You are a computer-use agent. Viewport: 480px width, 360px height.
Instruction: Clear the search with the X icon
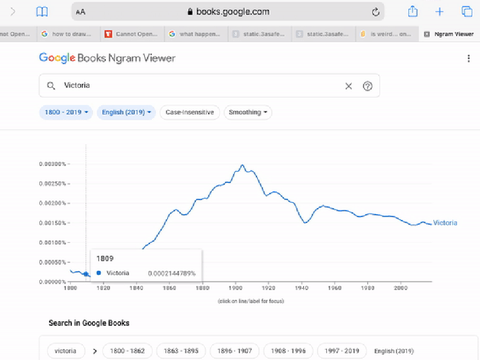[349, 86]
